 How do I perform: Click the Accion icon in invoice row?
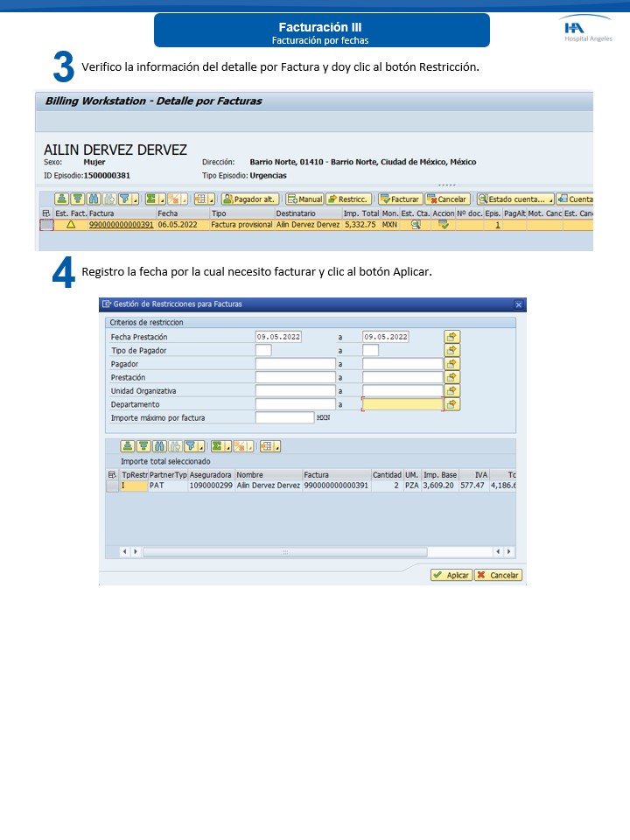444,225
